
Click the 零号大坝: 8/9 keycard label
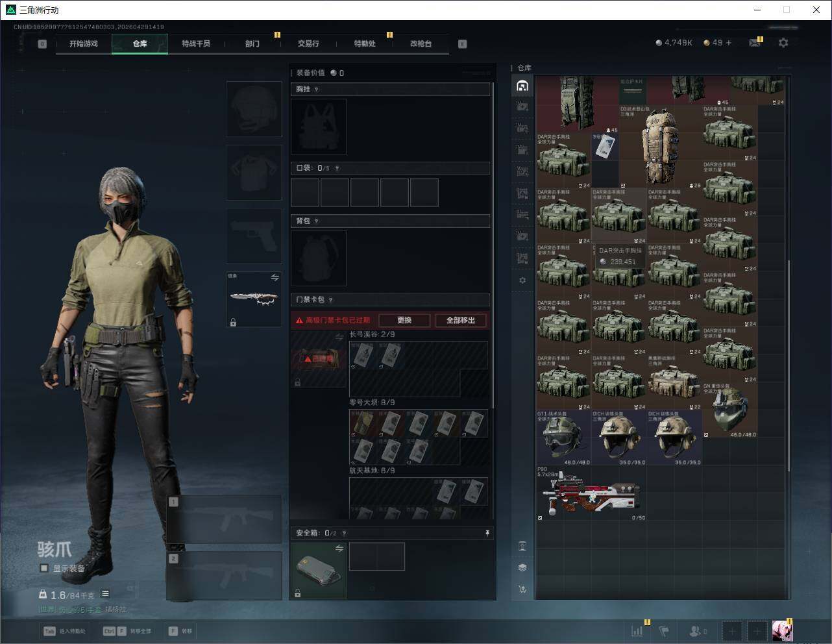pyautogui.click(x=372, y=402)
